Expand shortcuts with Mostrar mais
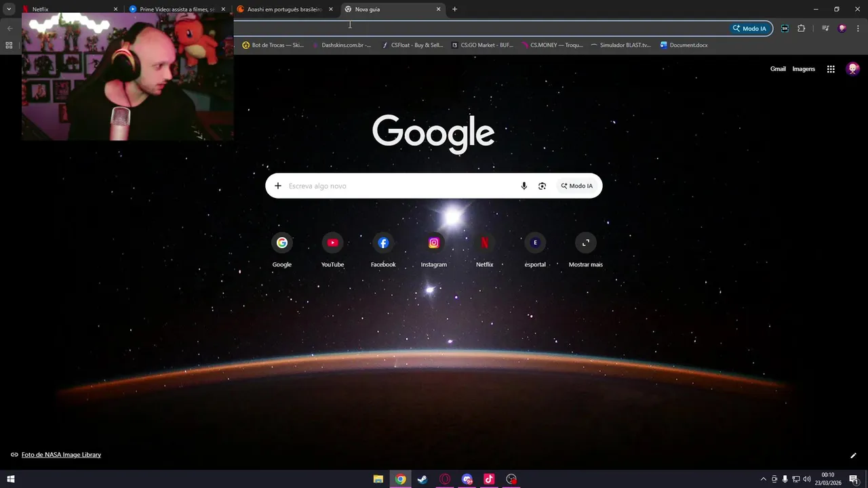Screen dimensions: 868x488 coord(586,249)
